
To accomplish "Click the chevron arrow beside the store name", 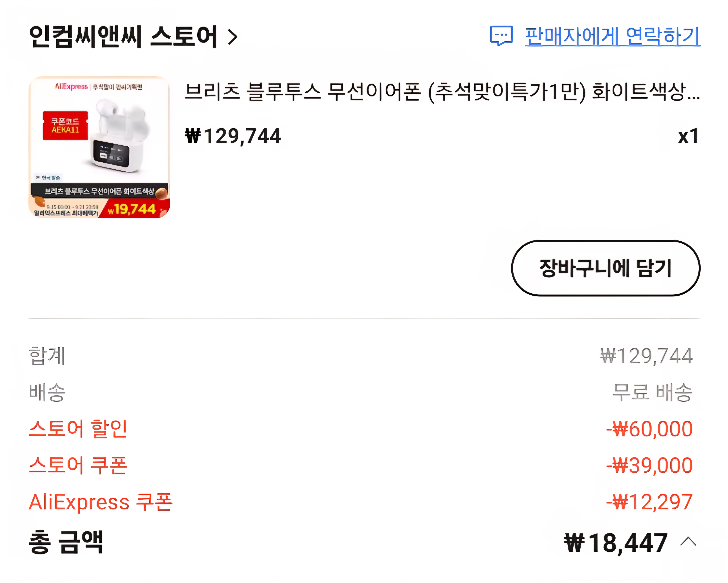I will (233, 37).
